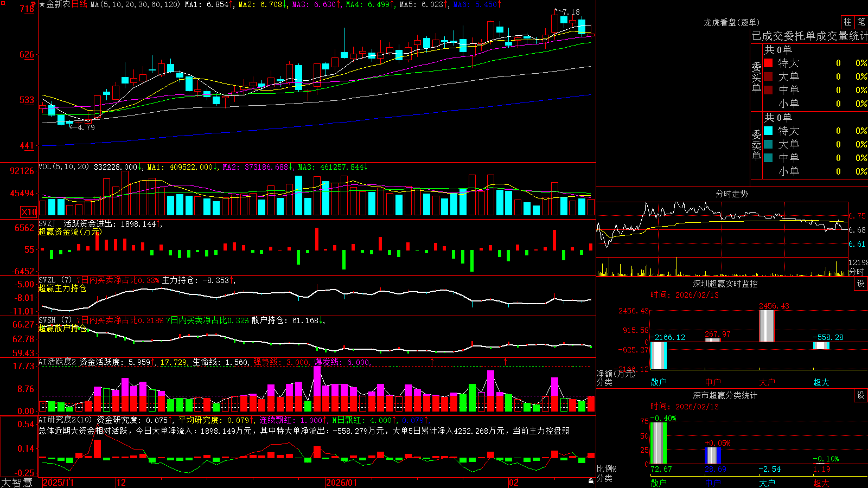Switch order view to 柱 (bar) mode
This screenshot has height=488, width=868.
click(x=847, y=22)
